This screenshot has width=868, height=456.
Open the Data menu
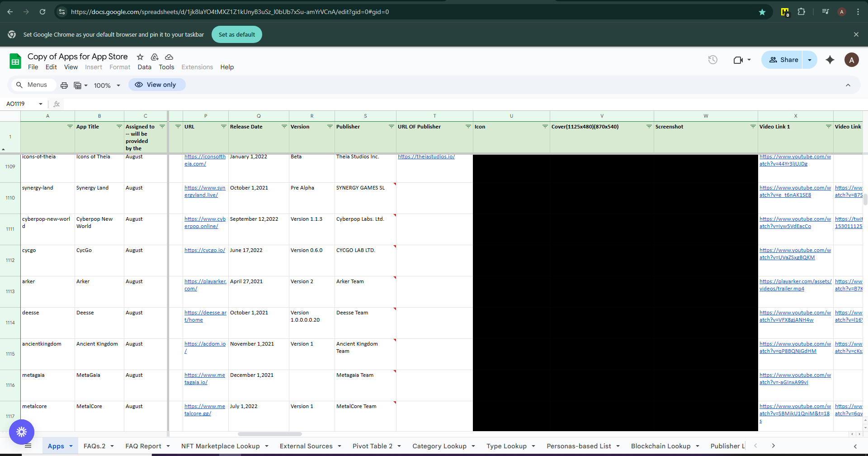pyautogui.click(x=144, y=67)
